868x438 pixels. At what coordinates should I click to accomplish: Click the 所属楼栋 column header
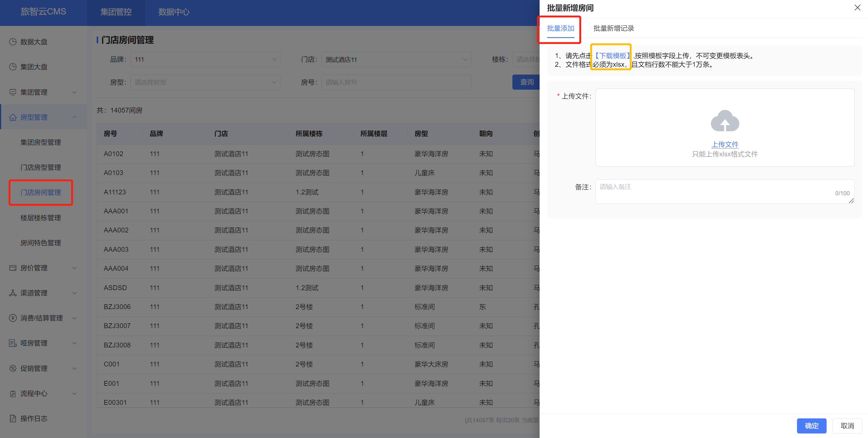309,134
